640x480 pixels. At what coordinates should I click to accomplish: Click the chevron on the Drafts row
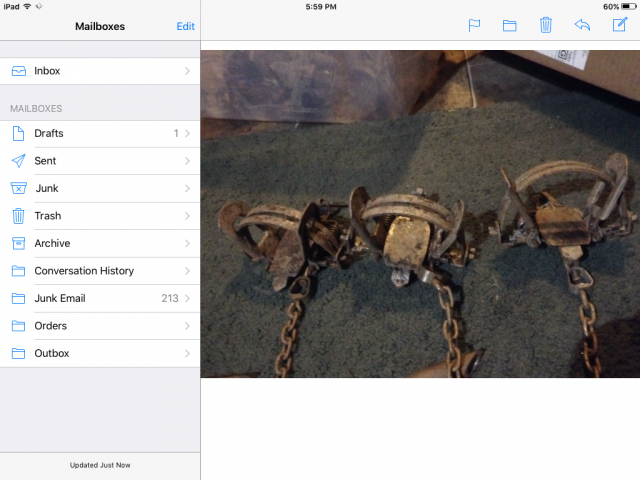coord(187,133)
